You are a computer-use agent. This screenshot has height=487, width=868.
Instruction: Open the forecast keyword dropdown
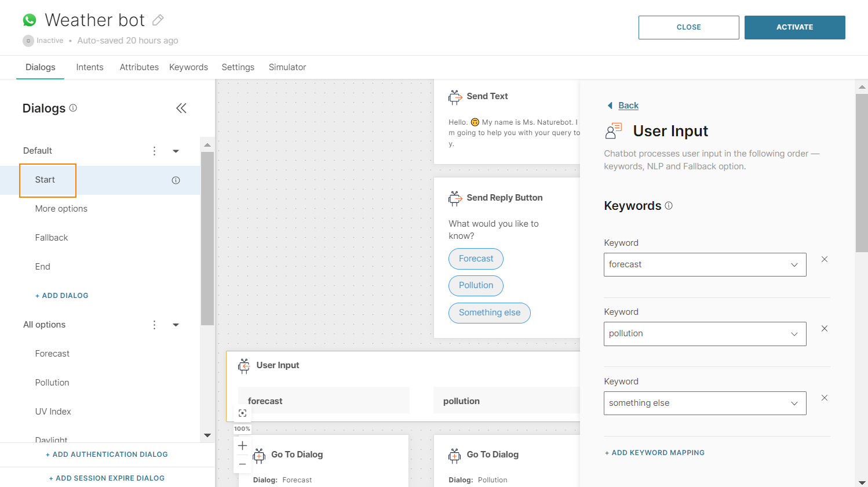[794, 265]
